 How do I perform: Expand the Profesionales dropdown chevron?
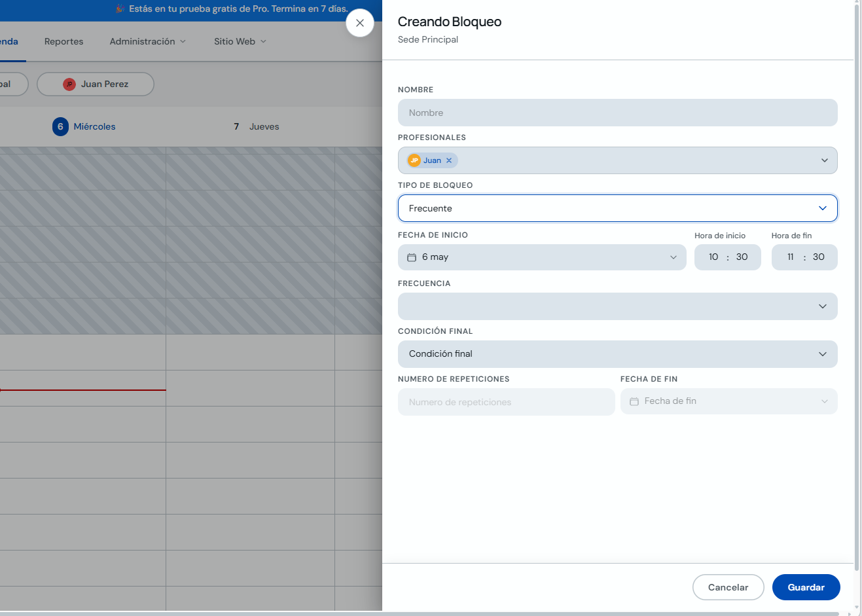tap(825, 160)
